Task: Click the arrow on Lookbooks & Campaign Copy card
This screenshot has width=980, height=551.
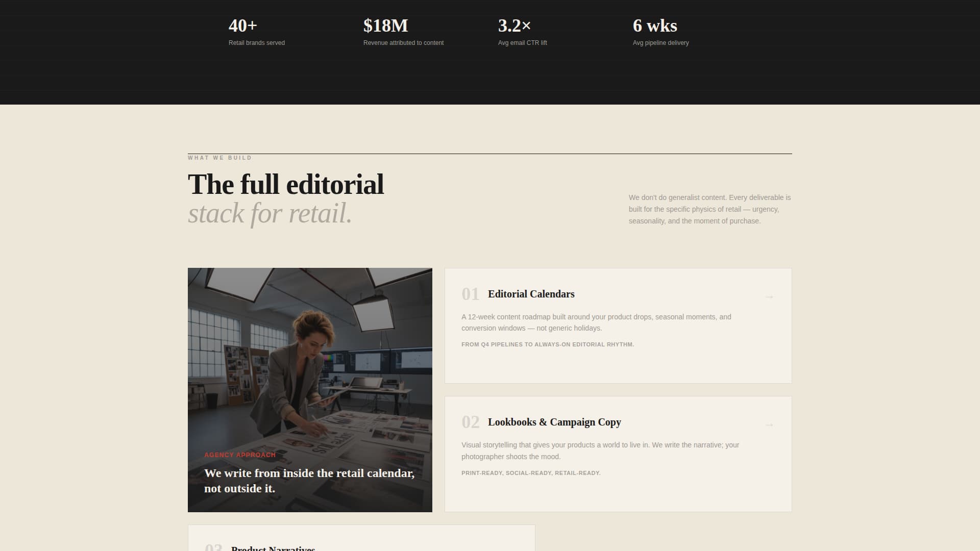Action: pos(769,424)
